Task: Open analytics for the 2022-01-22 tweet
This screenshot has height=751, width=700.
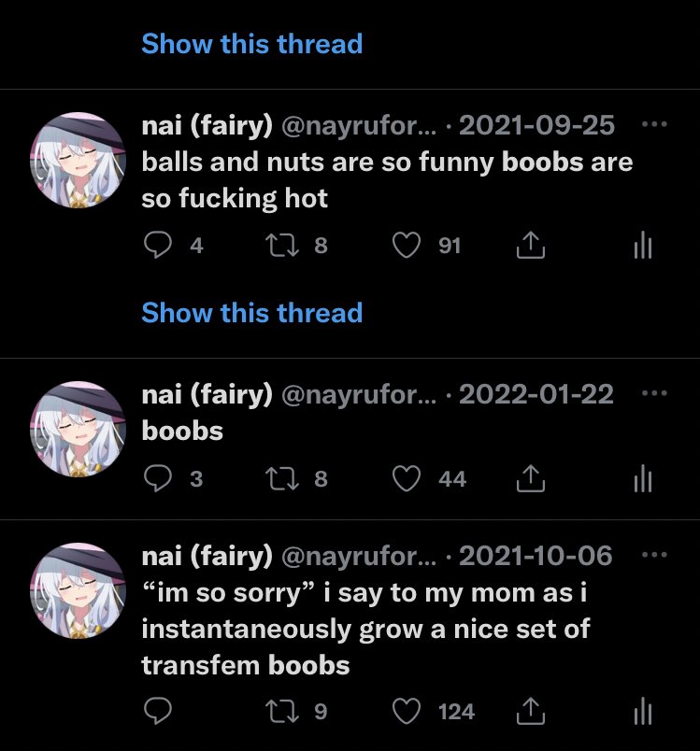Action: tap(642, 478)
